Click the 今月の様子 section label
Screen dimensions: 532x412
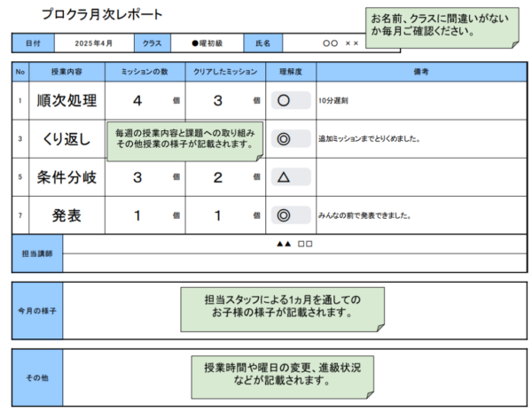click(x=37, y=311)
